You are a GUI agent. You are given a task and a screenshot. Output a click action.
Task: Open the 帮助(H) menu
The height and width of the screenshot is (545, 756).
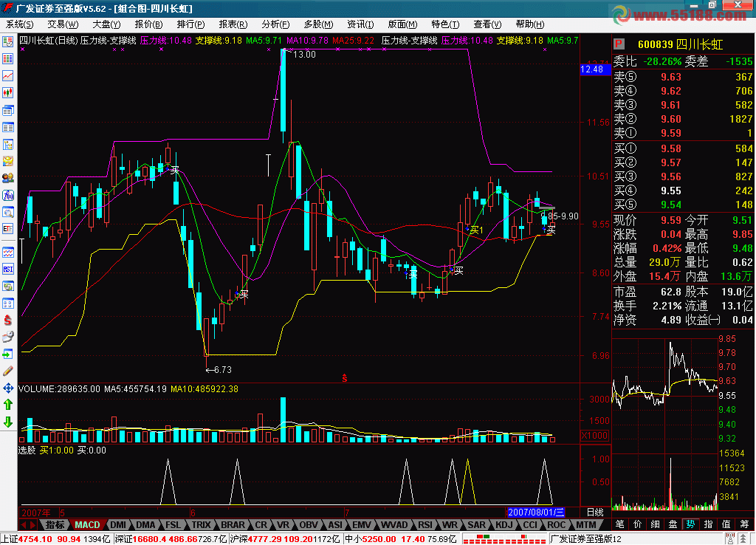click(530, 24)
